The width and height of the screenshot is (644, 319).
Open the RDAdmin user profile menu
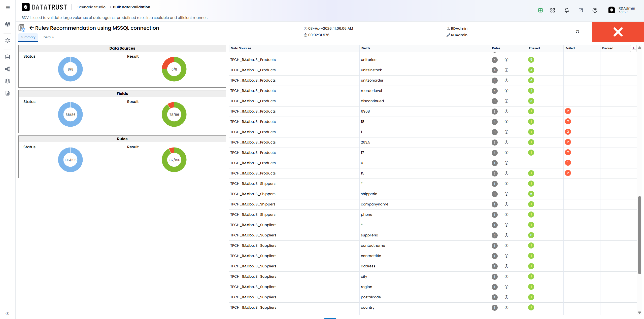pyautogui.click(x=622, y=10)
